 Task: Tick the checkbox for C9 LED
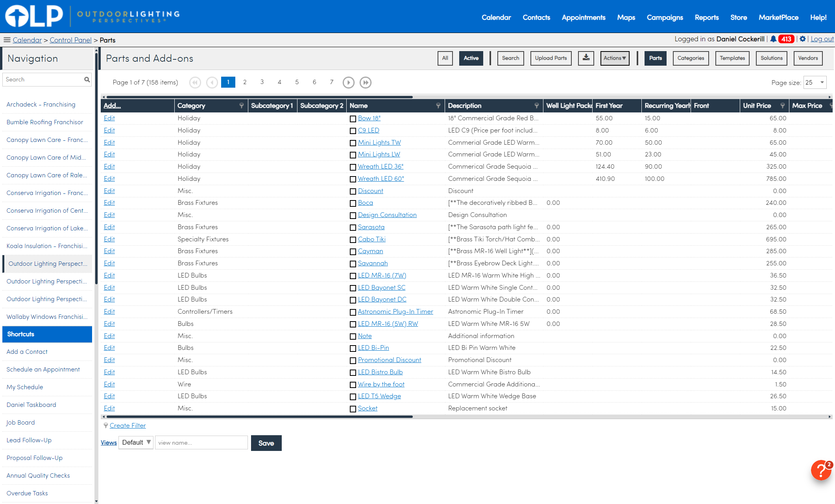point(353,131)
